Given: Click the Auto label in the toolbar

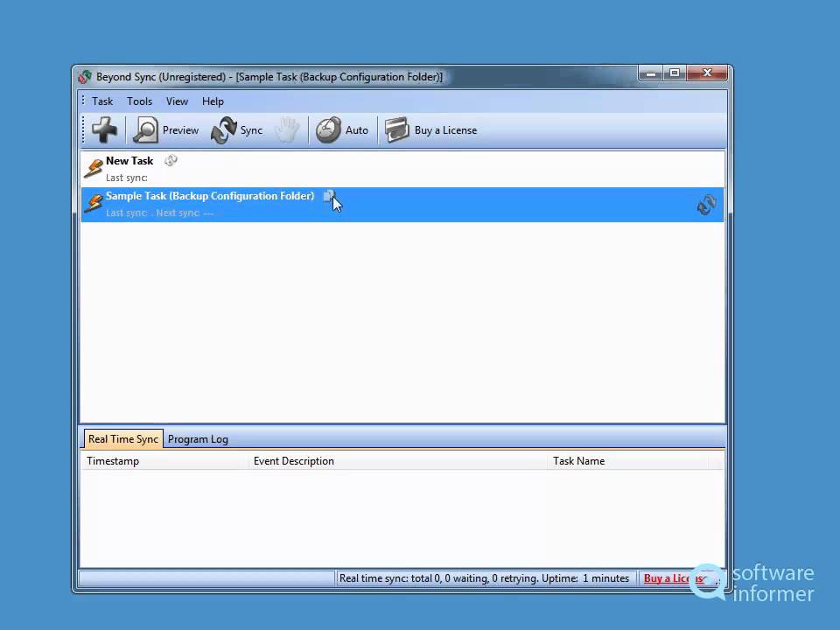Looking at the screenshot, I should [357, 130].
